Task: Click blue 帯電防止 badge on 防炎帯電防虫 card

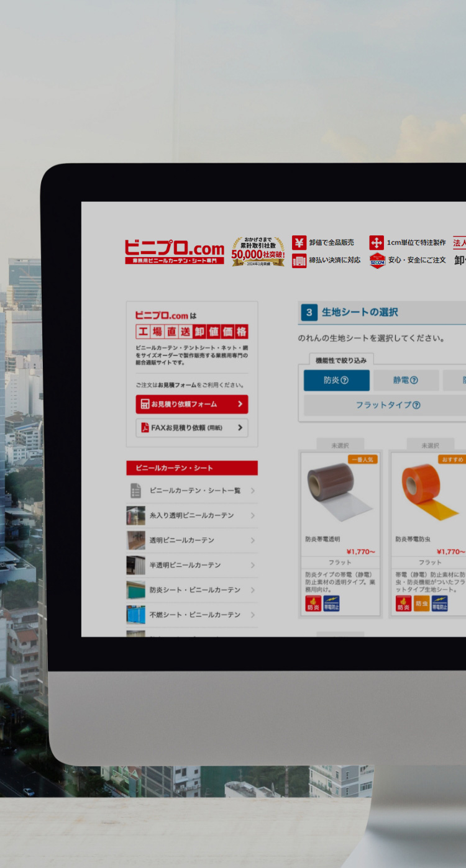Action: (x=440, y=604)
